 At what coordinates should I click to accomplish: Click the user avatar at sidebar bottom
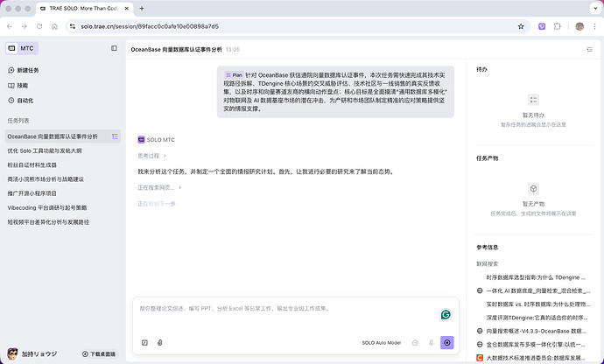tap(12, 353)
